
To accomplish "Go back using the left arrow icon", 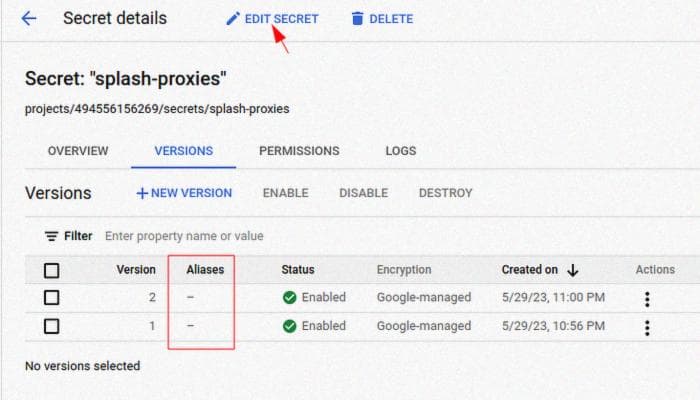I will pos(29,18).
